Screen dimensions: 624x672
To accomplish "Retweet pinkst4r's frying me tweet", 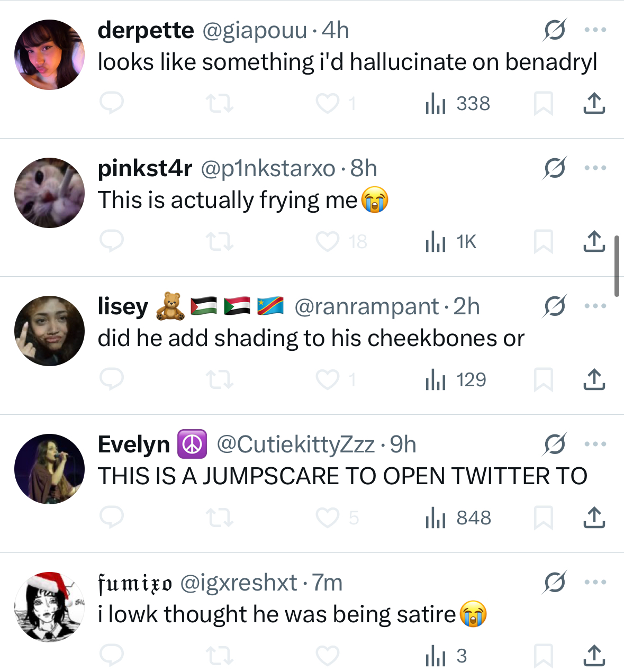I will tap(219, 241).
